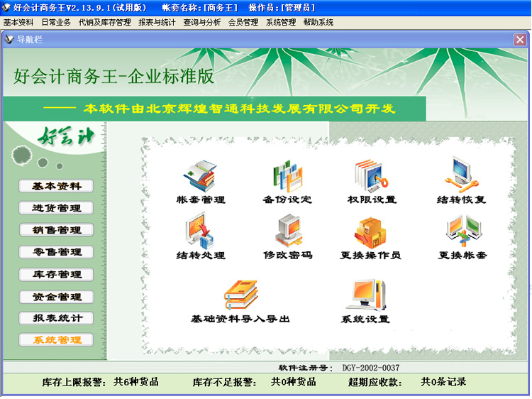The image size is (532, 399).
Task: Click the 库存不足报警 status text
Action: [x=223, y=383]
